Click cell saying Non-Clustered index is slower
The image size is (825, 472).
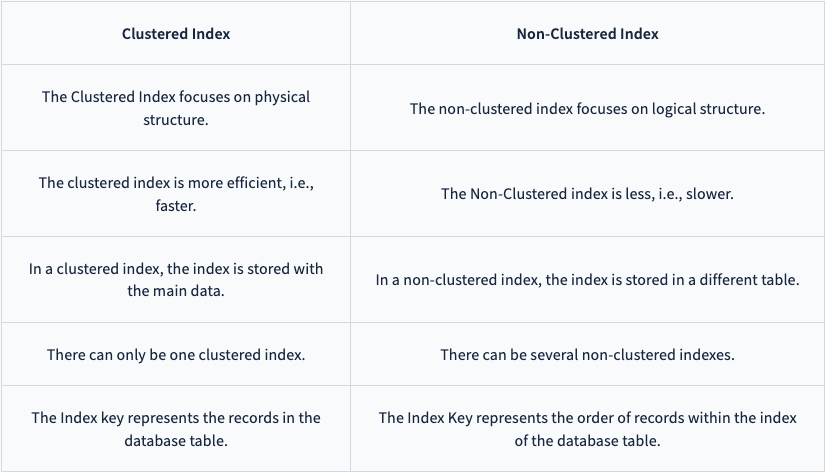tap(587, 194)
